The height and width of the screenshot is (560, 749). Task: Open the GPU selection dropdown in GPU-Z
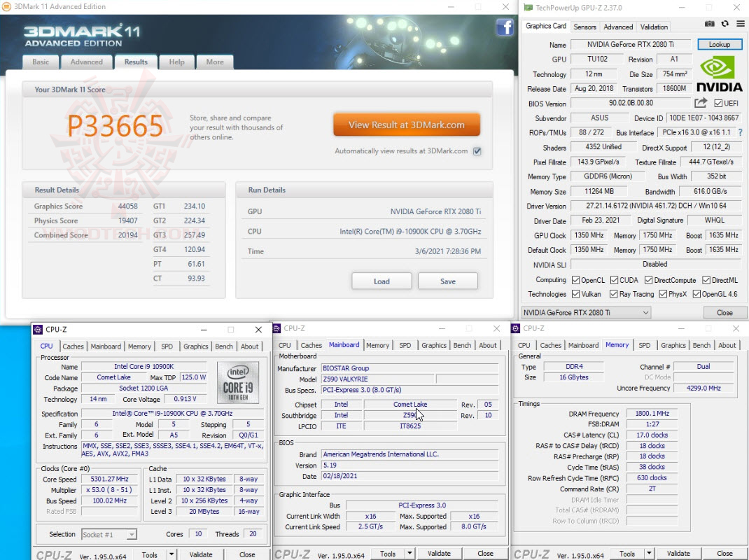coord(586,312)
